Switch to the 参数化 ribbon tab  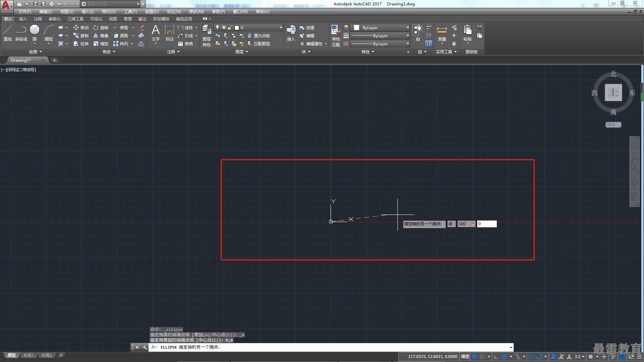click(x=55, y=19)
